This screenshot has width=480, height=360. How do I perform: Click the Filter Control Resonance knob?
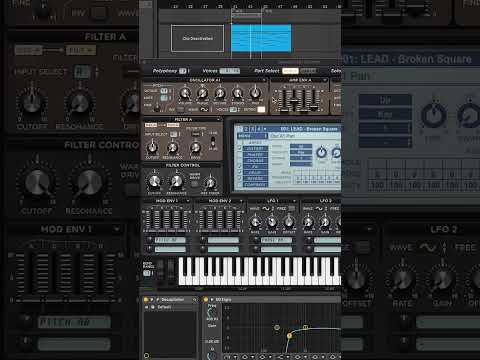click(176, 182)
